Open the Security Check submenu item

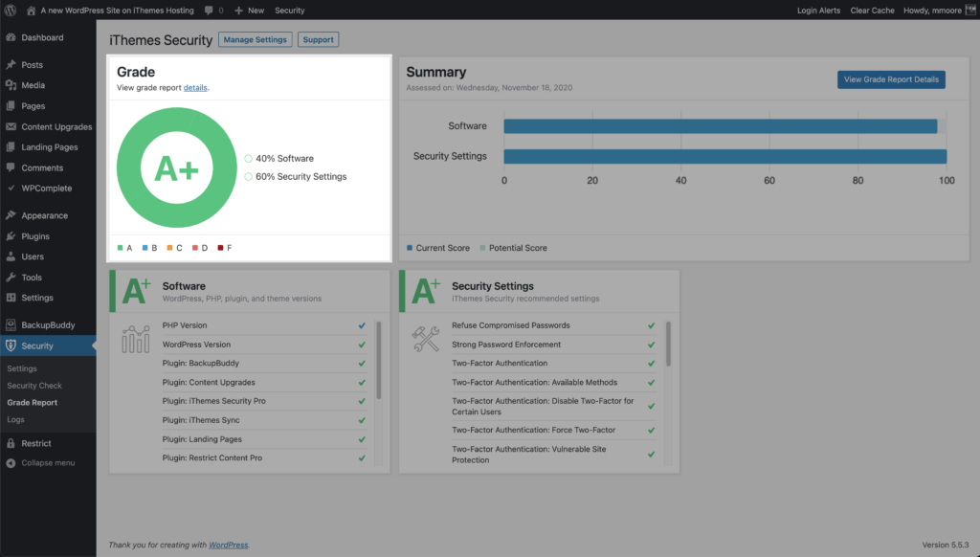(34, 386)
